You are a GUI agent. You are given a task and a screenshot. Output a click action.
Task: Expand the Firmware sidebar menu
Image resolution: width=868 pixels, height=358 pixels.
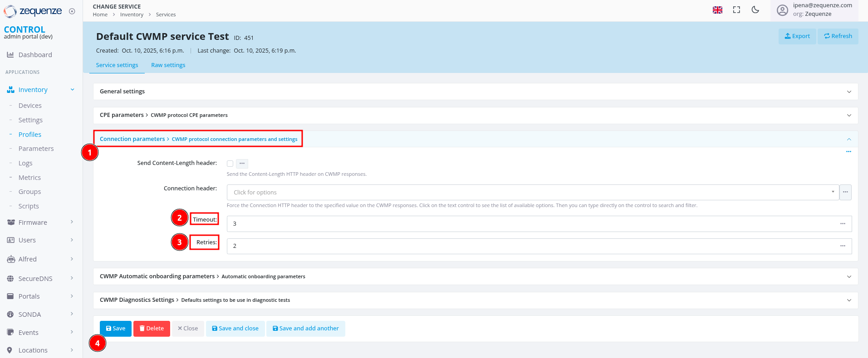click(40, 223)
